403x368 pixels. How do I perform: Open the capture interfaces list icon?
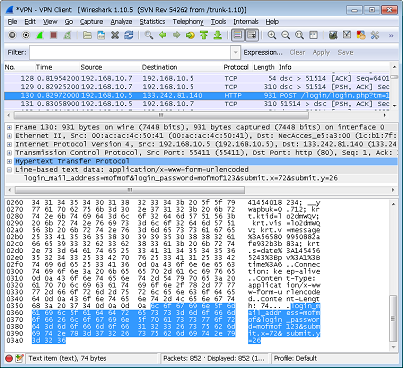point(12,35)
